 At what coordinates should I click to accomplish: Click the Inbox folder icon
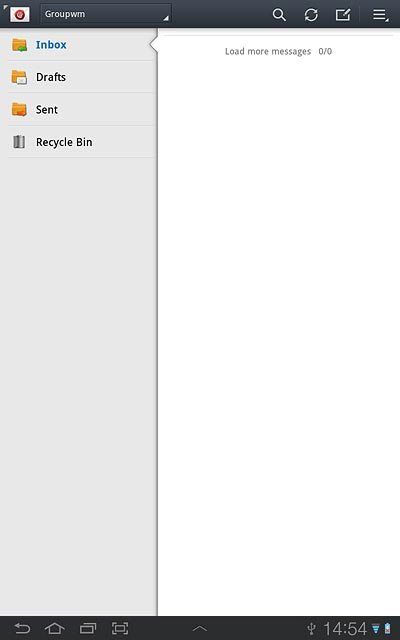point(19,44)
